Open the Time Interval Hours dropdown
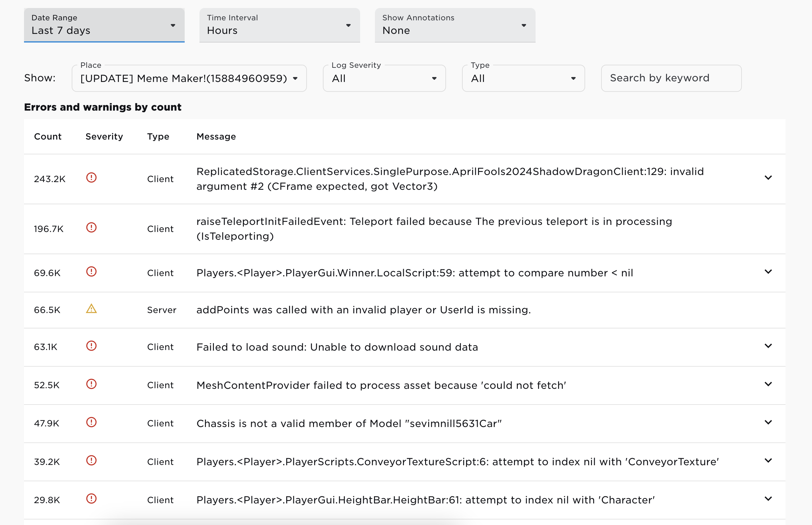Viewport: 812px width, 525px height. tap(279, 25)
